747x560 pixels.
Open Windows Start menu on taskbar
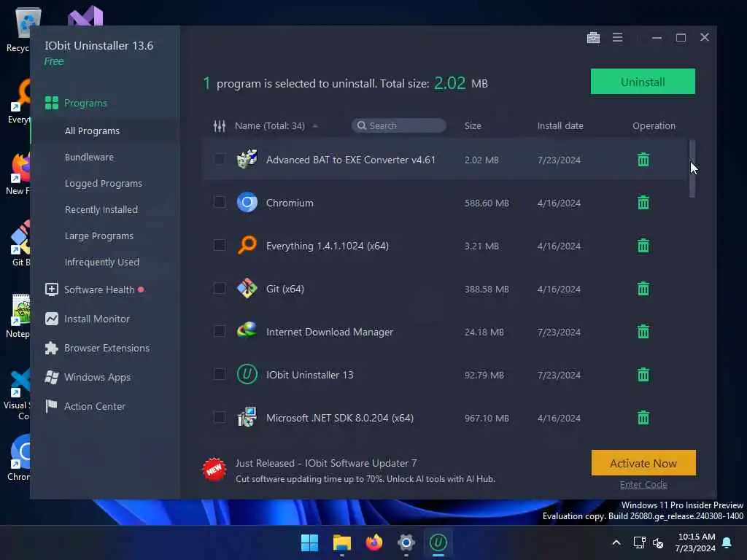309,542
